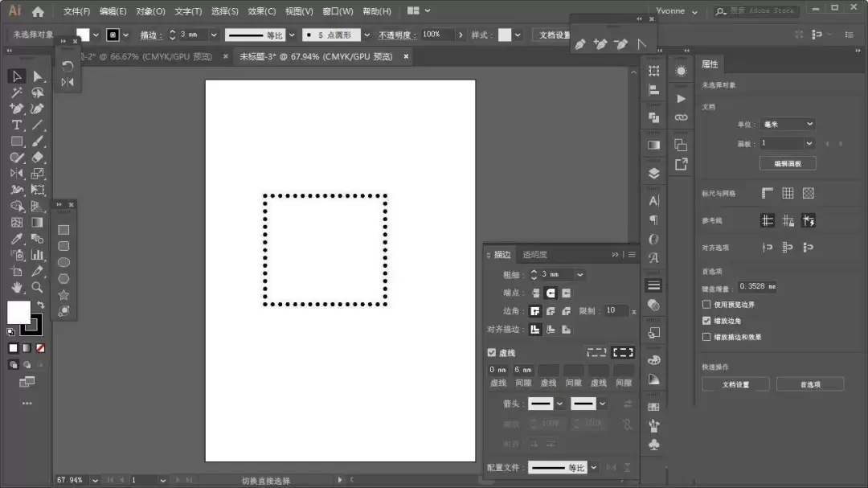This screenshot has width=868, height=488.
Task: Toggle scale corners checkbox
Action: coord(706,320)
